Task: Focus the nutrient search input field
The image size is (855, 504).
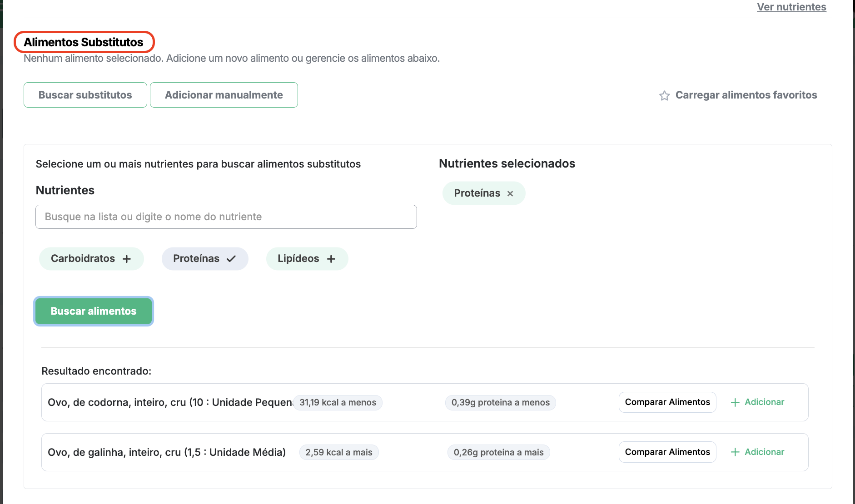Action: tap(226, 217)
